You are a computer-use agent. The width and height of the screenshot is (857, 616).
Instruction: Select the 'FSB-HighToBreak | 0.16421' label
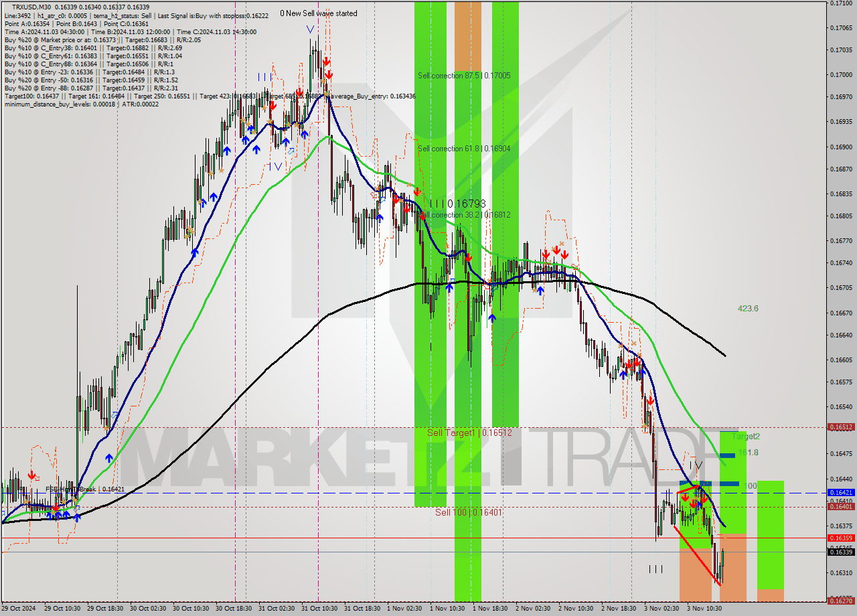[85, 489]
